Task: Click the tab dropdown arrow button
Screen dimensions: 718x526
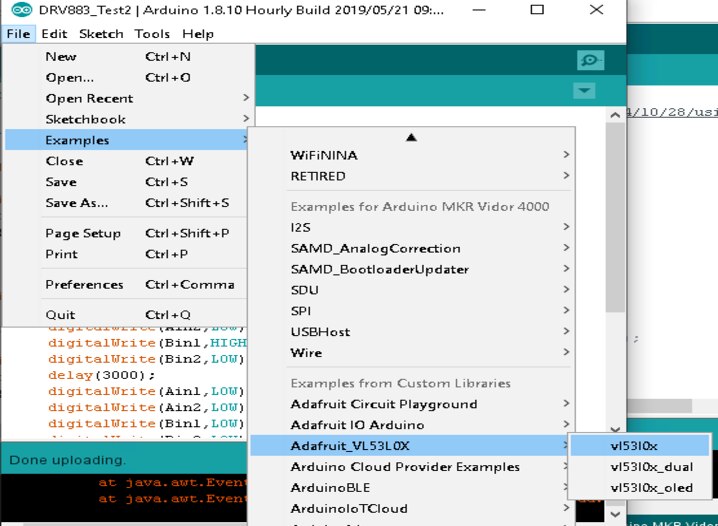Action: 584,91
